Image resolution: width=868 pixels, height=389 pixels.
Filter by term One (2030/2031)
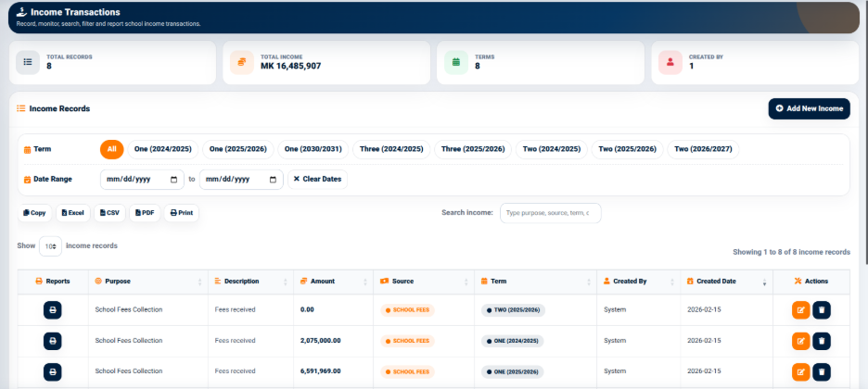[313, 149]
